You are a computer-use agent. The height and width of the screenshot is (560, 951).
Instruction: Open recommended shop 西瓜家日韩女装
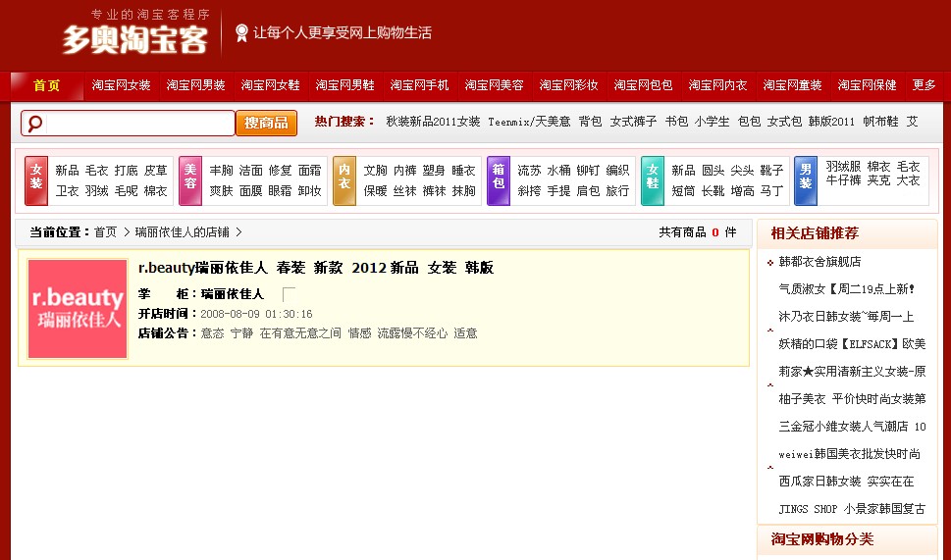[846, 482]
